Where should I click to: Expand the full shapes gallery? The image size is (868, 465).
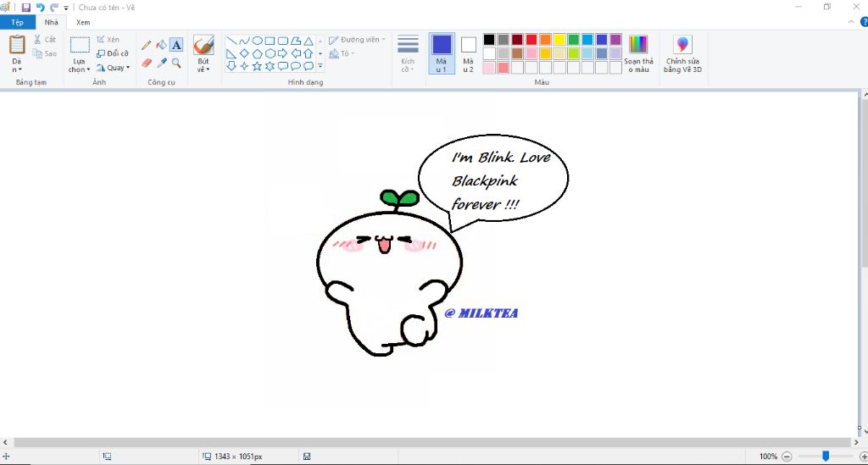point(320,66)
